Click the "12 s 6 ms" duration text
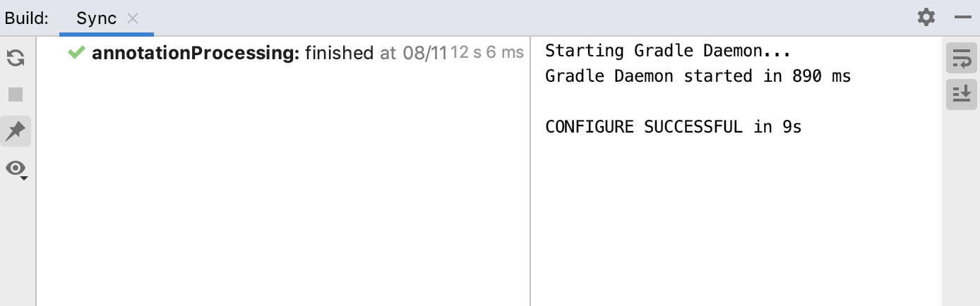The height and width of the screenshot is (306, 980). click(x=487, y=53)
